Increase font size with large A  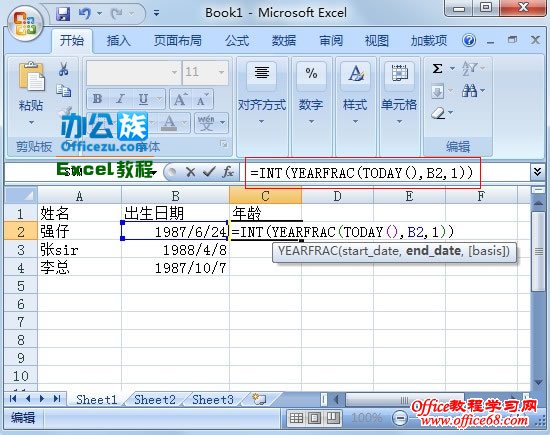[180, 99]
